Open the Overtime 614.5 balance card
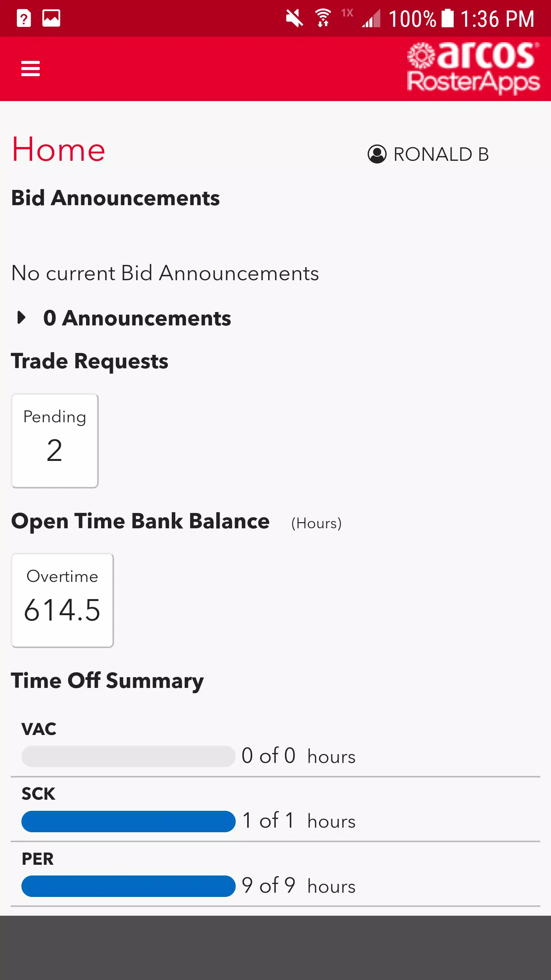The image size is (551, 980). coord(62,600)
